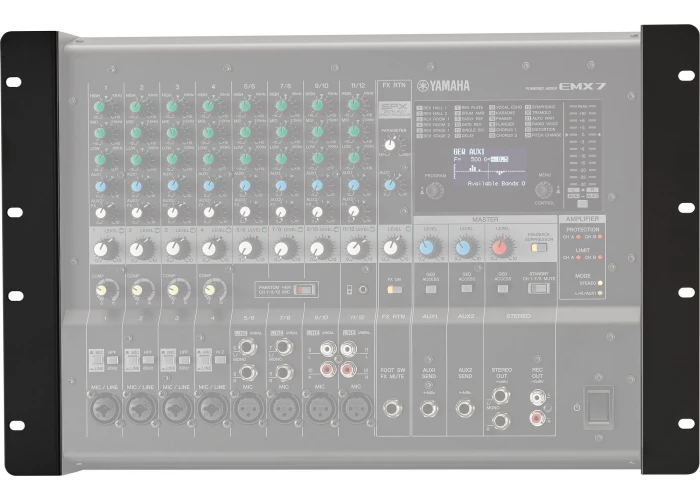Image resolution: width=700 pixels, height=500 pixels.
Task: Click the LIMIT CH A indicator LED
Action: (579, 257)
